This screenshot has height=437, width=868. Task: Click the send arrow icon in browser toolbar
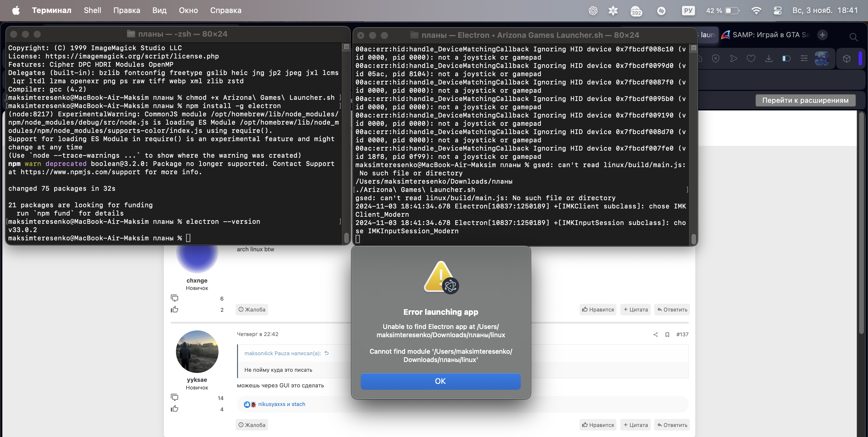coord(733,59)
